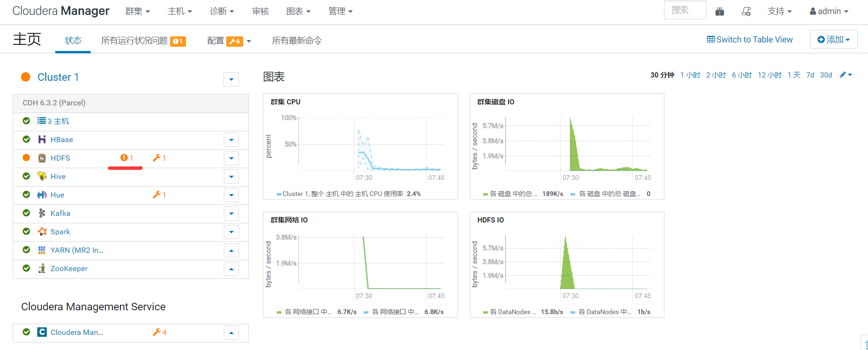Go to 审核 page

pos(261,11)
